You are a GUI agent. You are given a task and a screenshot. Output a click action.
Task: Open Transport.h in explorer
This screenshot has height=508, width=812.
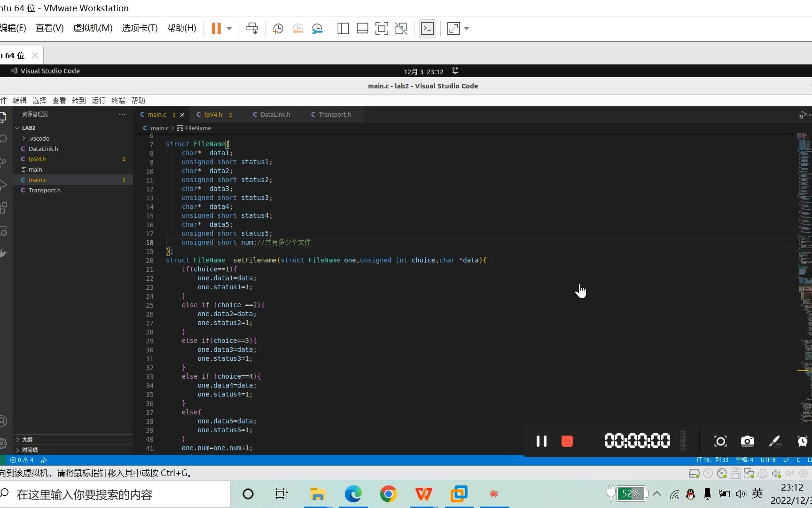[73, 190]
